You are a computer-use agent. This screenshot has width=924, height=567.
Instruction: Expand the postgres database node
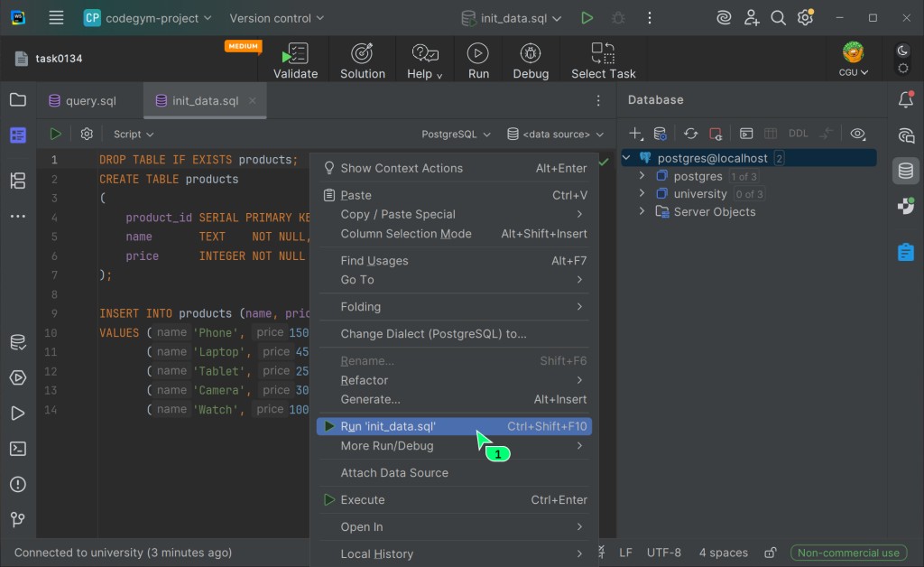[x=642, y=176]
